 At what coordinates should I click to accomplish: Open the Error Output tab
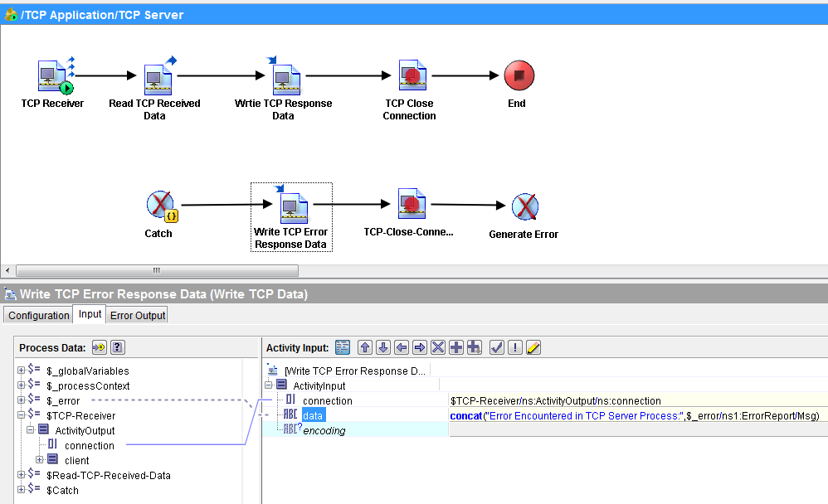(138, 315)
